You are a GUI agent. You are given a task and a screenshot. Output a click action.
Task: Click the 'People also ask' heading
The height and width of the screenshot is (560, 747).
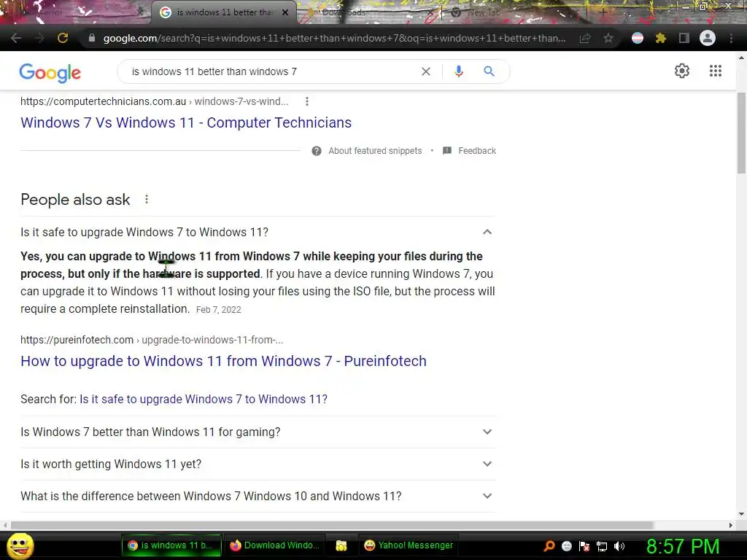(75, 200)
